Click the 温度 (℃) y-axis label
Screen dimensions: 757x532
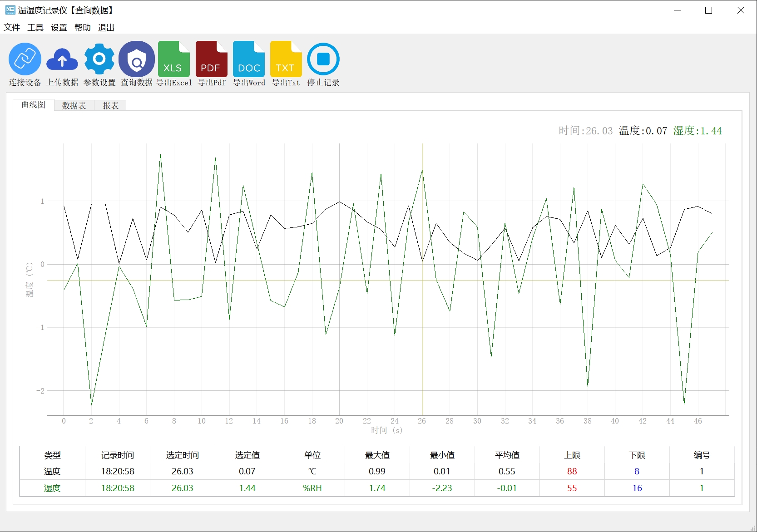pyautogui.click(x=30, y=280)
